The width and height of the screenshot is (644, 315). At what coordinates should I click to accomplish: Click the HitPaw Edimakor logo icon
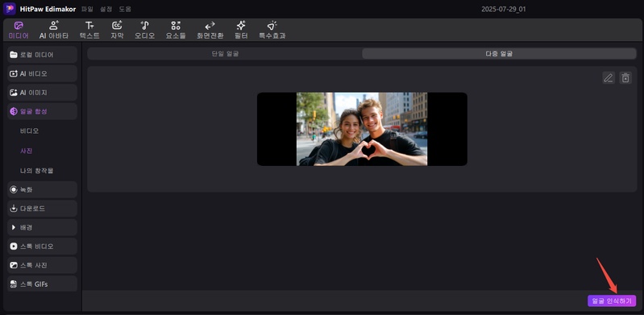[9, 9]
